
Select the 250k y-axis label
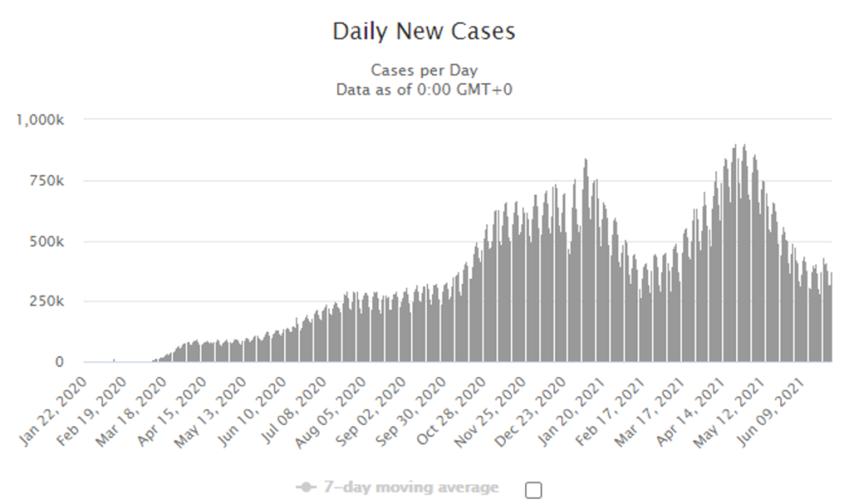pos(47,301)
